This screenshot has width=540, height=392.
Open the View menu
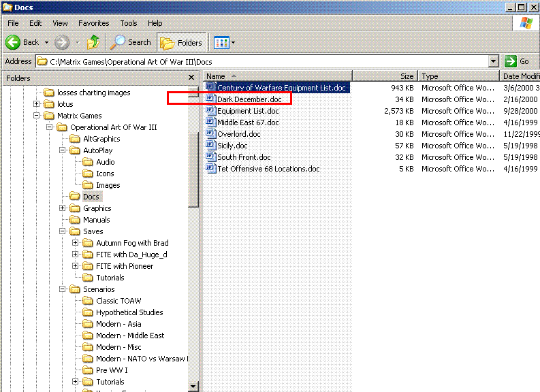point(61,23)
